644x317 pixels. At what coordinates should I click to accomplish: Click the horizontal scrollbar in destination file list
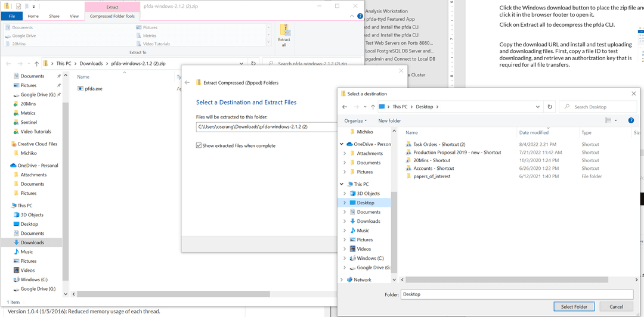513,279
